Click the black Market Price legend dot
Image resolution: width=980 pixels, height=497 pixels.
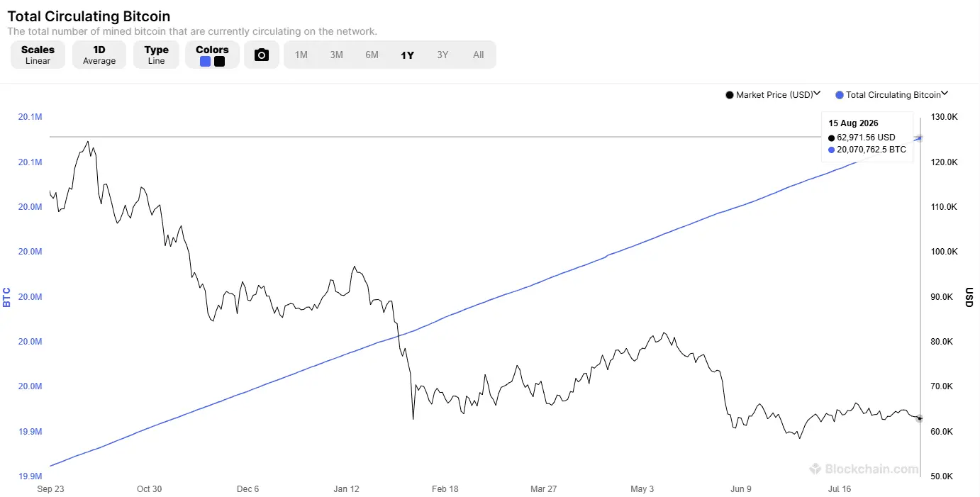(x=730, y=95)
